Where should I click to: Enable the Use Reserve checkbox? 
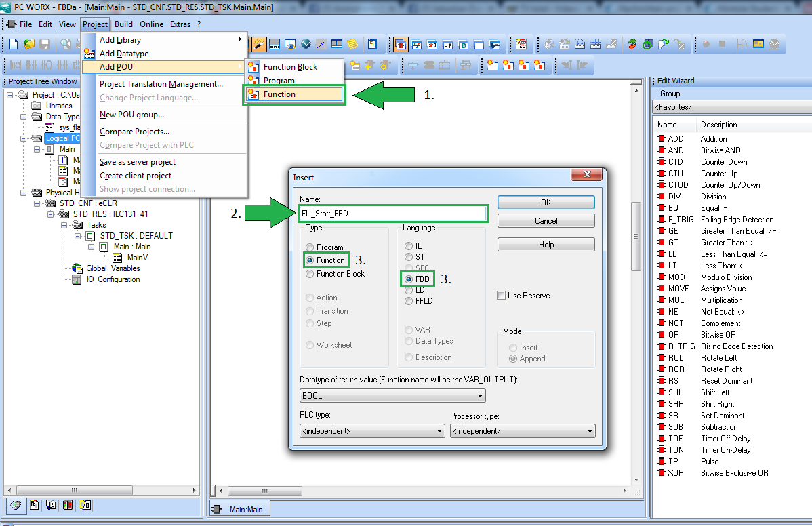click(501, 296)
